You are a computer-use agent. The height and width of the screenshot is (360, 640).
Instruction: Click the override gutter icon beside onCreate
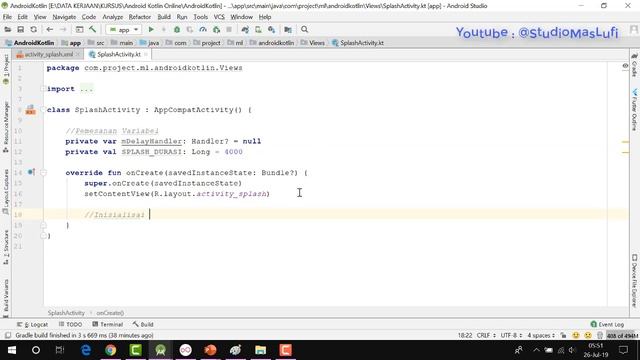pyautogui.click(x=31, y=172)
